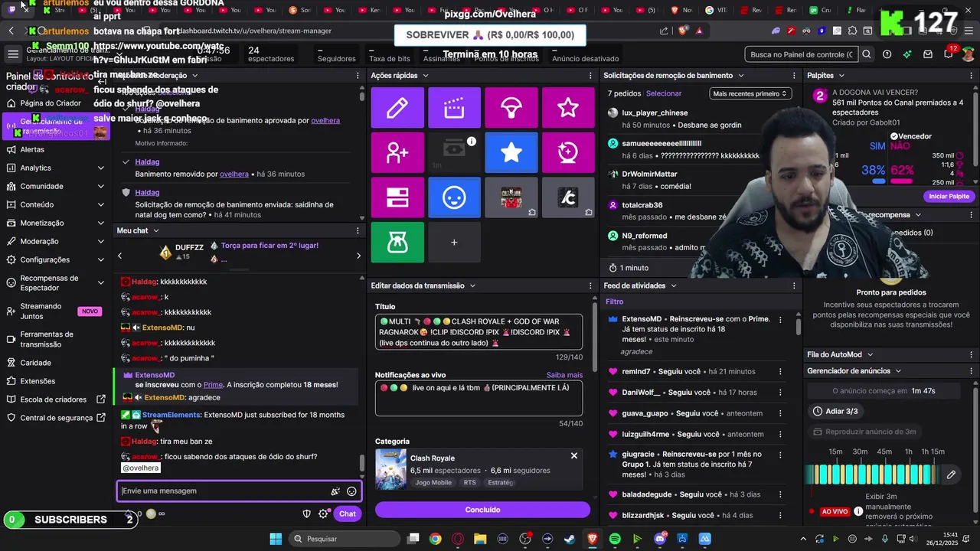Click the Chat send button
Image resolution: width=980 pixels, height=551 pixels.
(x=348, y=514)
